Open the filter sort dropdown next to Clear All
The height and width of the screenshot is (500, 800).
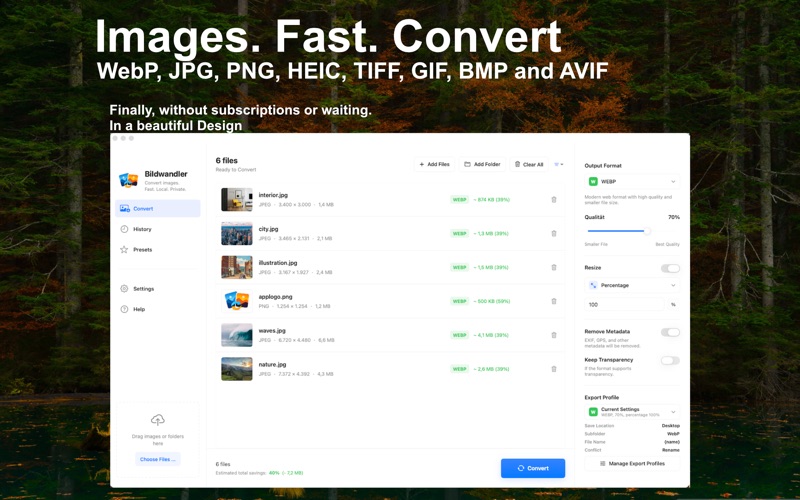[559, 164]
